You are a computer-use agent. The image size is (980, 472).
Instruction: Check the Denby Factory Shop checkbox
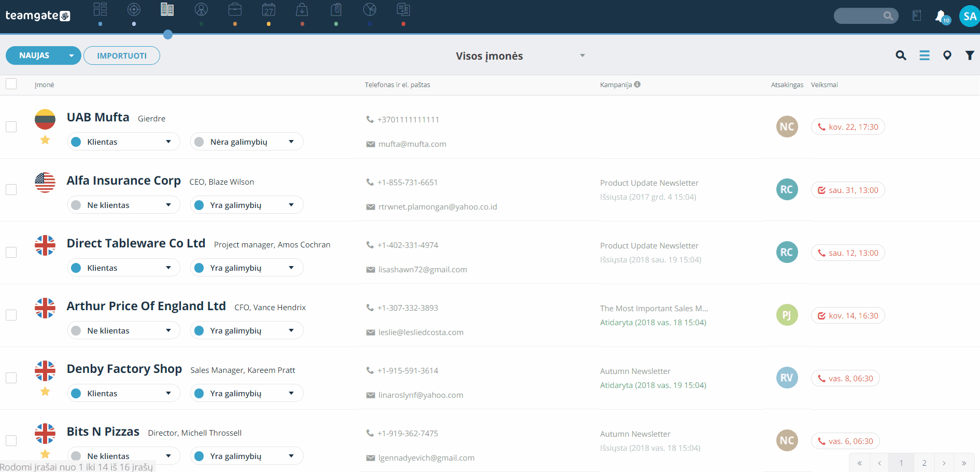coord(11,378)
